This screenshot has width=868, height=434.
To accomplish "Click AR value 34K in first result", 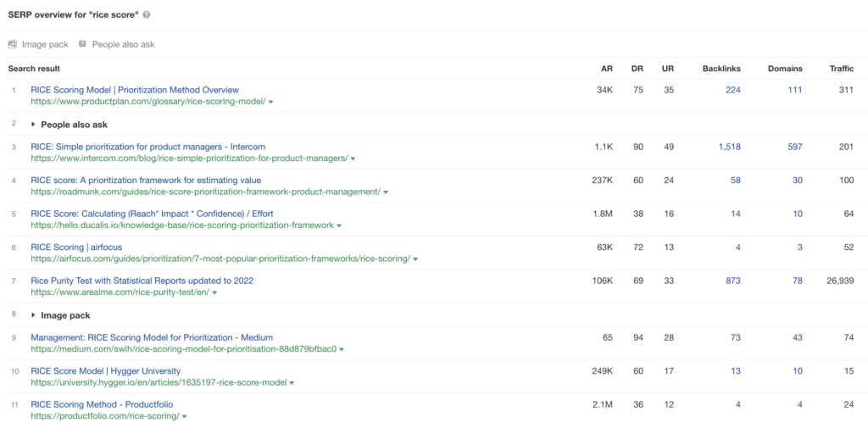I will pyautogui.click(x=605, y=90).
